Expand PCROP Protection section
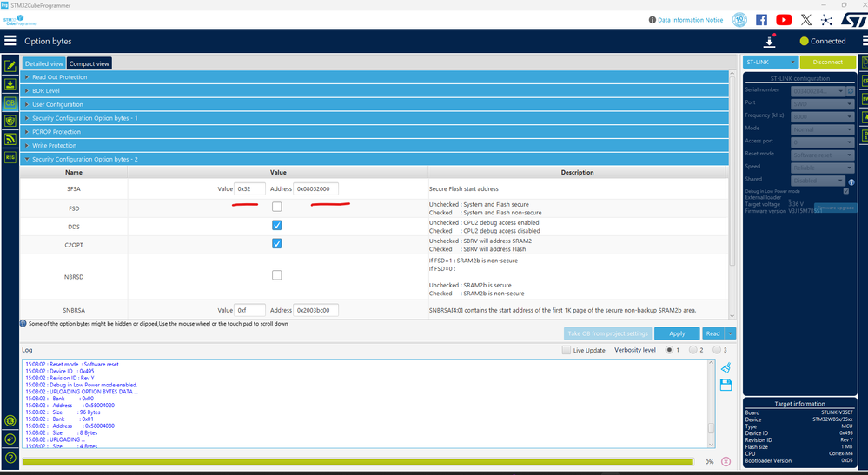 click(374, 132)
